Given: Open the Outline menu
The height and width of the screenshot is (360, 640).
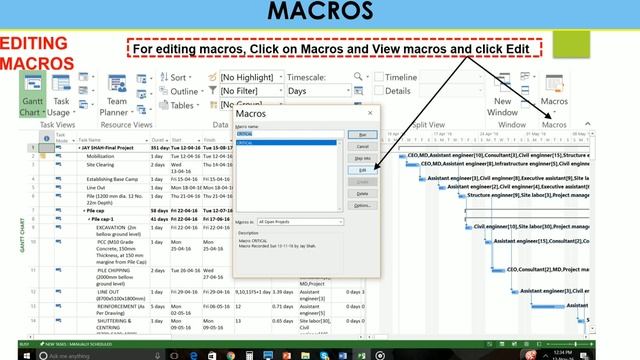Looking at the screenshot, I should (181, 91).
